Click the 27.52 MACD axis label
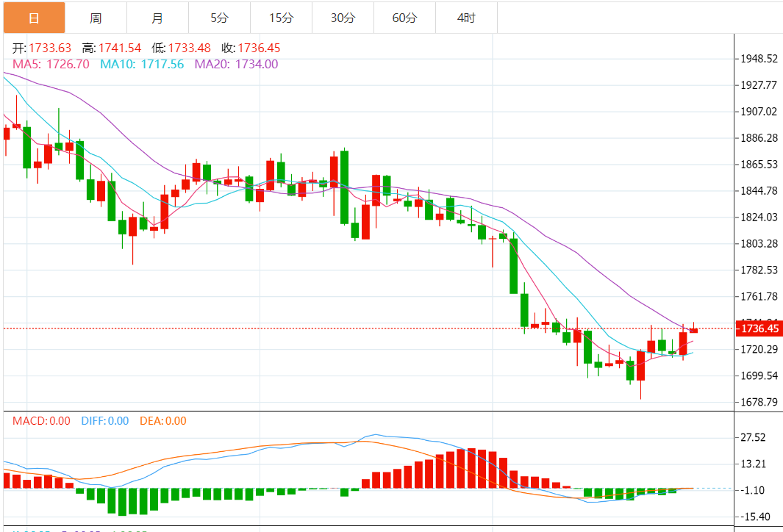Viewport: 783px width, 532px height. 753,438
